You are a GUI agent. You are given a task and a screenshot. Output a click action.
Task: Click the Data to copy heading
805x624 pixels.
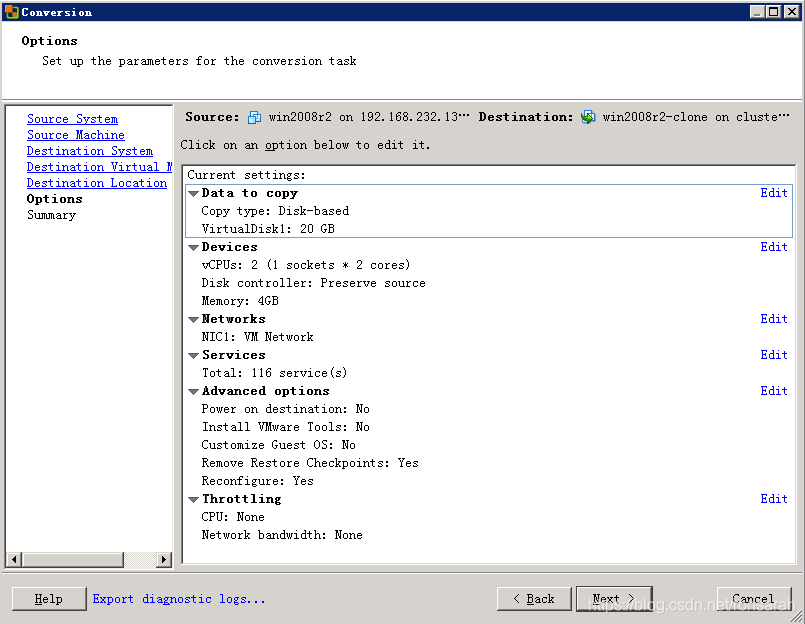pyautogui.click(x=250, y=193)
